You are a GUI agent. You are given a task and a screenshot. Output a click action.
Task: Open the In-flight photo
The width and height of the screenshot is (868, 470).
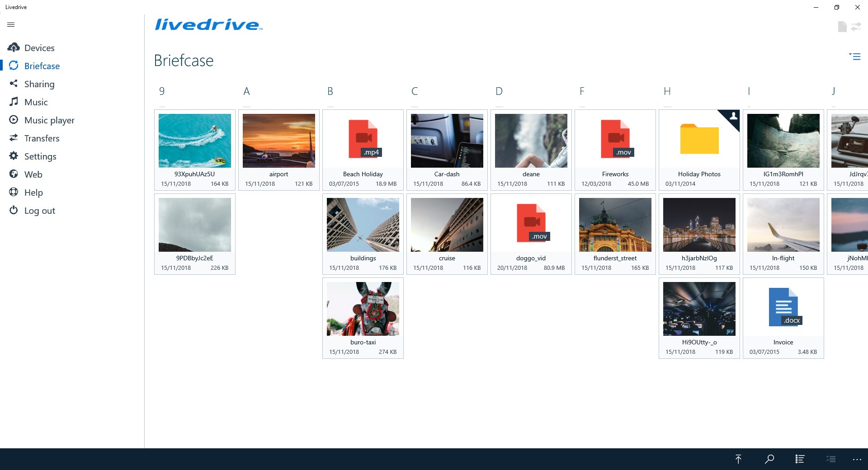click(783, 234)
